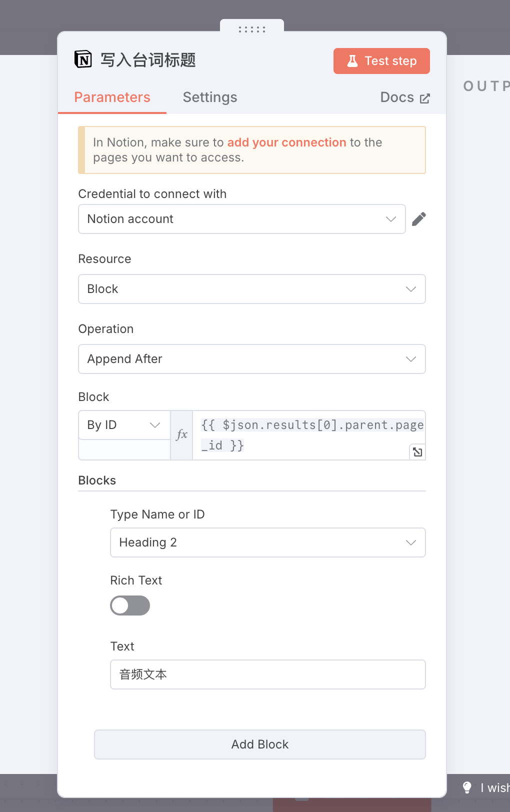Open the Notion account credential dropdown
Viewport: 510px width, 812px height.
tap(242, 219)
